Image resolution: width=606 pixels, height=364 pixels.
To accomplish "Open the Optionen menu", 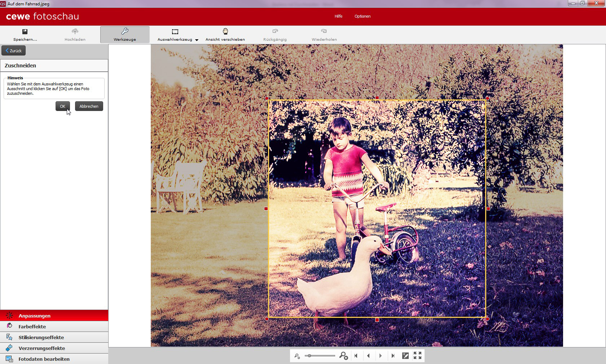I will coord(363,16).
